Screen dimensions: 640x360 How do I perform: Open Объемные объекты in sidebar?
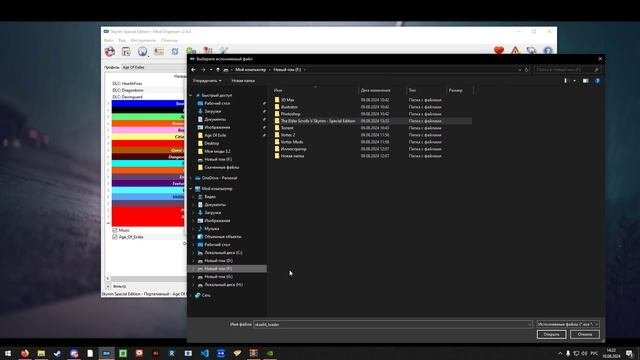point(222,237)
